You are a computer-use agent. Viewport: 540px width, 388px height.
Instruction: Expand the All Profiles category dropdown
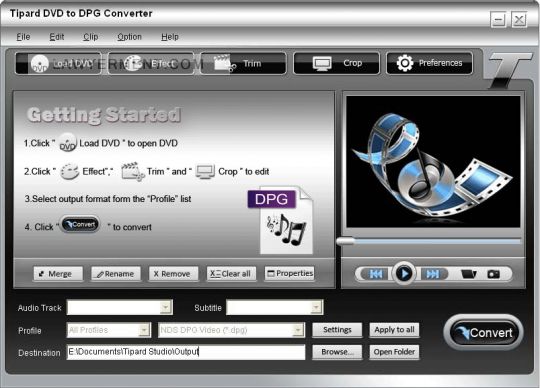[x=144, y=330]
